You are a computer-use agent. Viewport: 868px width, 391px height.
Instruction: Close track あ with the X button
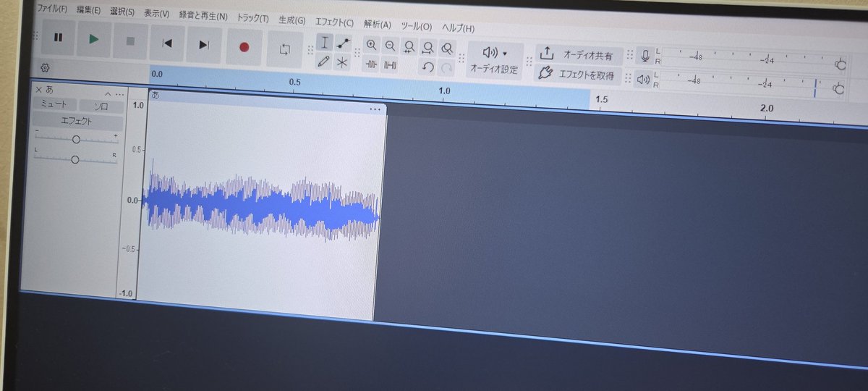coord(38,90)
